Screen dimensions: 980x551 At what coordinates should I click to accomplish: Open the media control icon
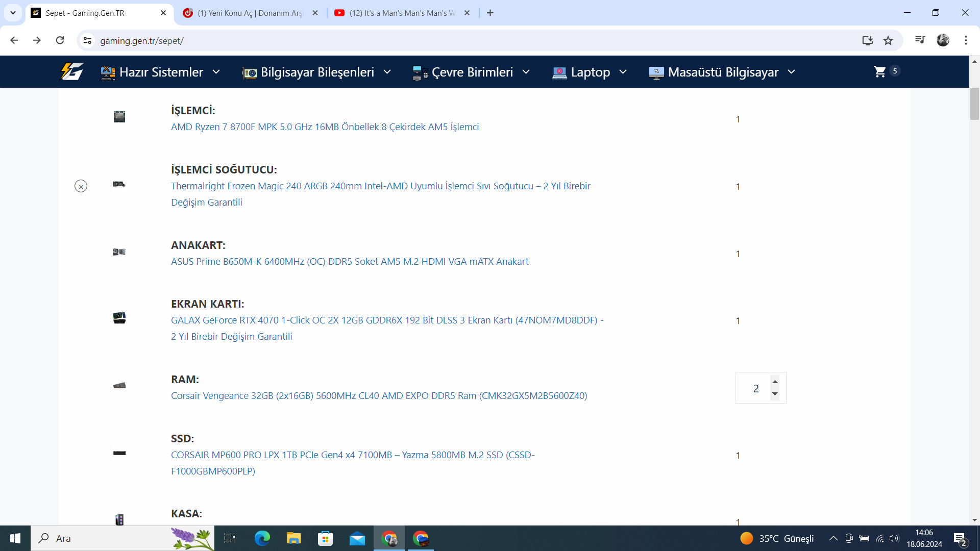[x=920, y=40]
